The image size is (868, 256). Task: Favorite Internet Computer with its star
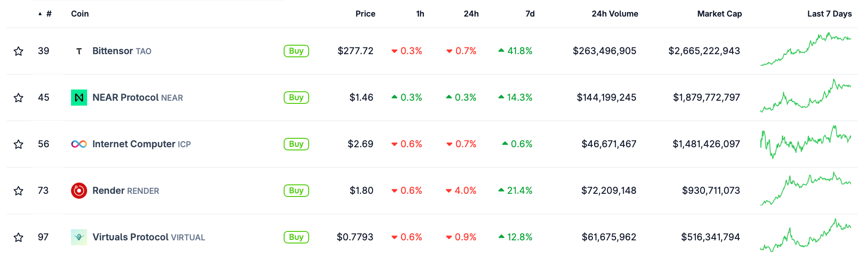18,144
